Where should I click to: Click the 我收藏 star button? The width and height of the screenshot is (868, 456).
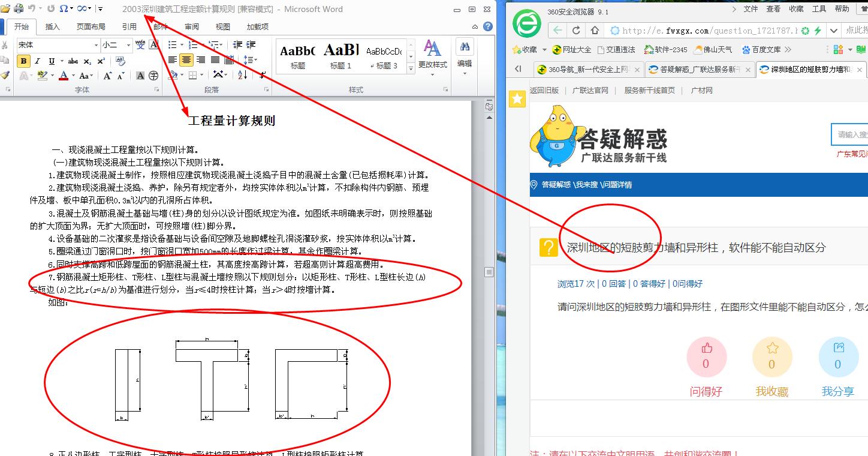click(x=772, y=358)
